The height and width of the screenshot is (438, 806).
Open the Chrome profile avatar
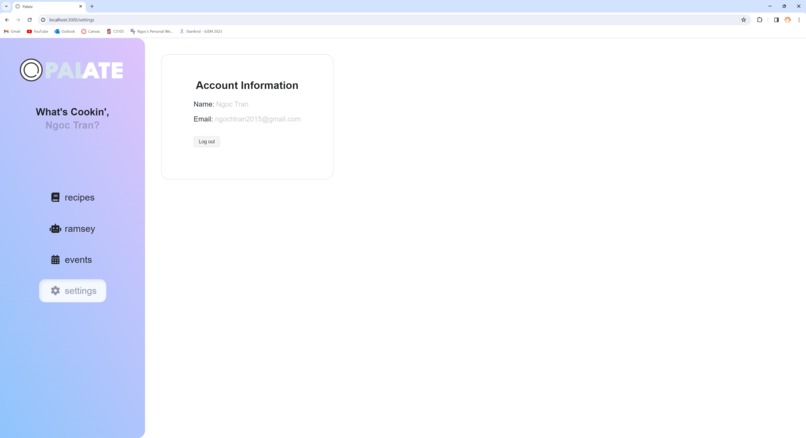point(787,20)
